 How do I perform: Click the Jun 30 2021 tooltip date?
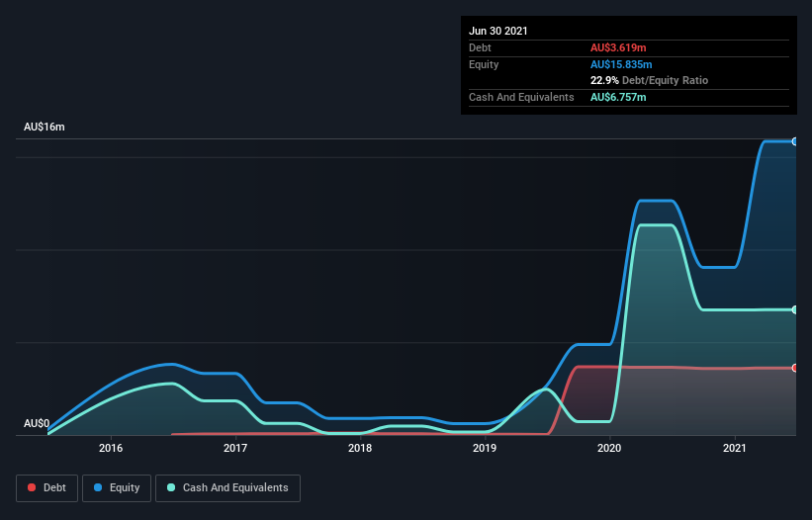point(498,31)
